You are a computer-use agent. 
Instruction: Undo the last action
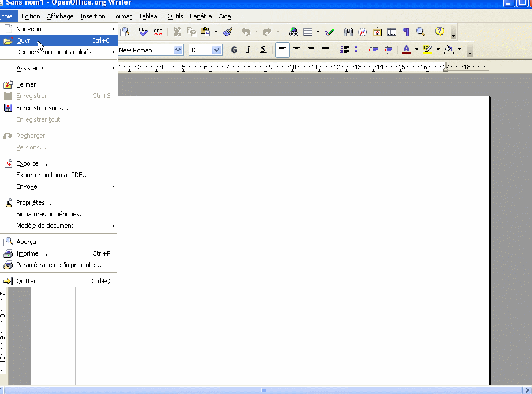[246, 32]
